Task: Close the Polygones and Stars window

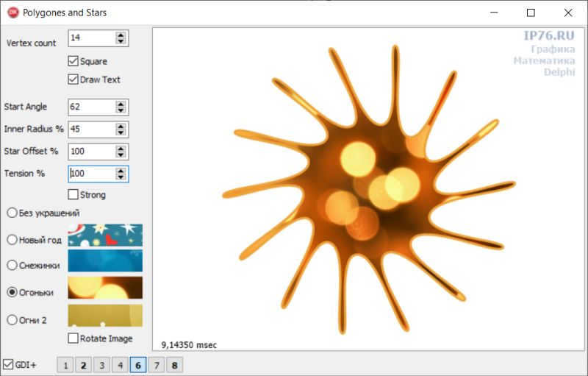Action: [568, 13]
